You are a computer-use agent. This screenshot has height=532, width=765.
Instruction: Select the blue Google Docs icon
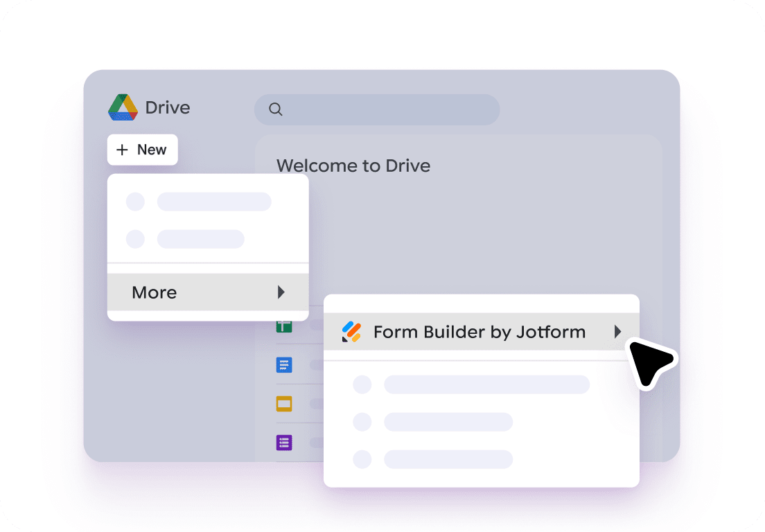pyautogui.click(x=284, y=365)
